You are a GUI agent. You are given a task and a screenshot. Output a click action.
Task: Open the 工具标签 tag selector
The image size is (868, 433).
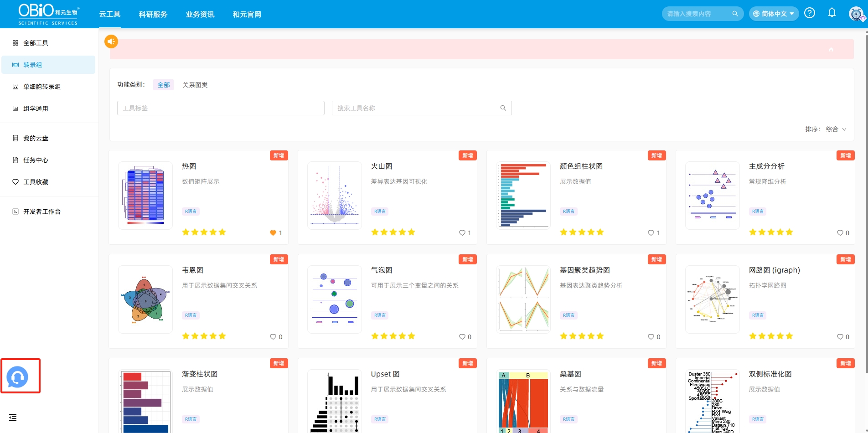[x=221, y=108]
